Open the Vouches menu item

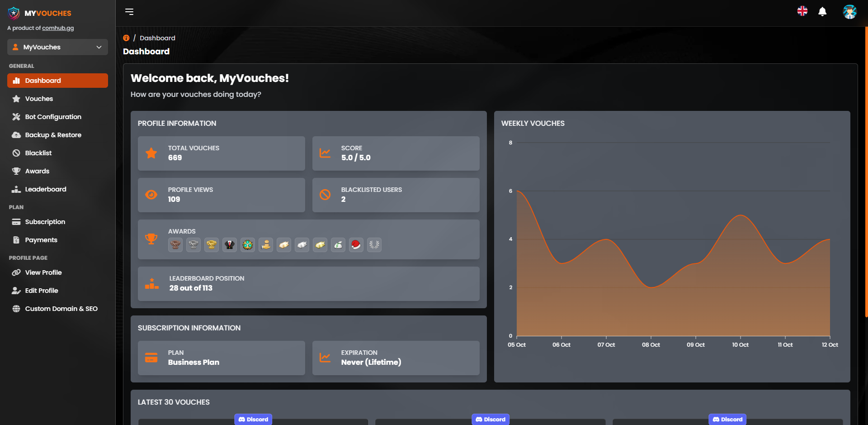click(x=39, y=99)
